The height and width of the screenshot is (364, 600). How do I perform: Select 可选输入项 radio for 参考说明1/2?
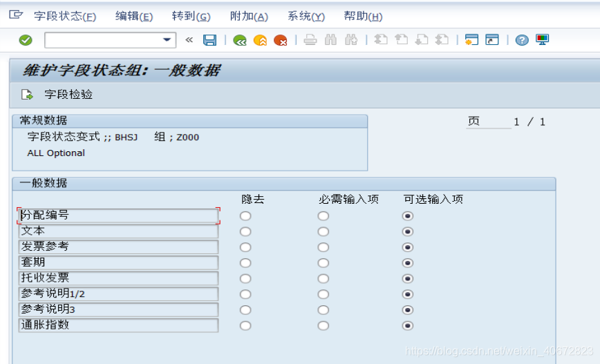[408, 294]
